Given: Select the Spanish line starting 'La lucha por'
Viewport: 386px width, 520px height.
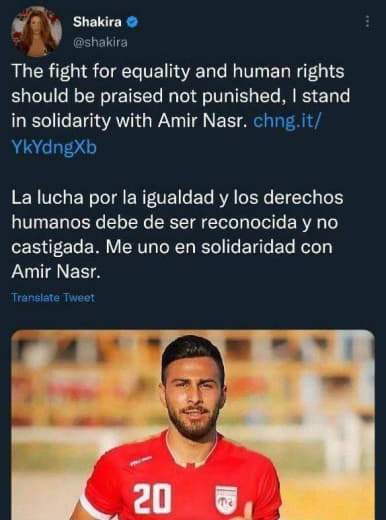Looking at the screenshot, I should [177, 197].
